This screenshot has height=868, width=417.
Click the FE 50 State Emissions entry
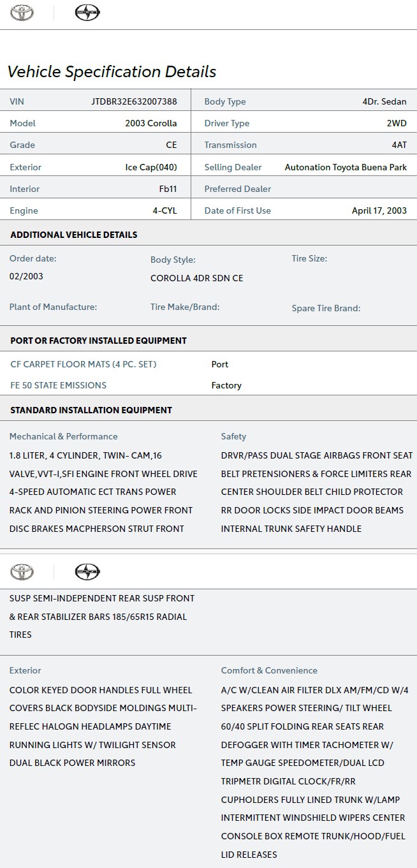pyautogui.click(x=58, y=385)
